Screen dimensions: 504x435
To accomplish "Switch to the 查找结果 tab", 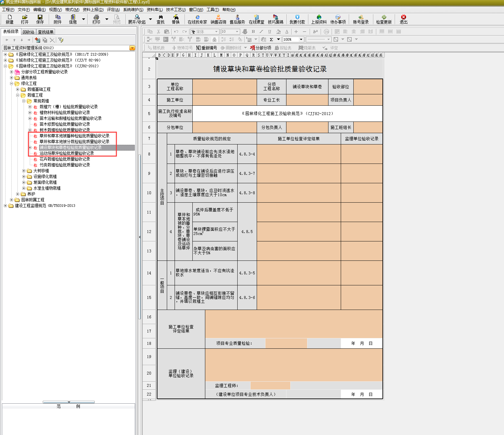I will coord(46,32).
